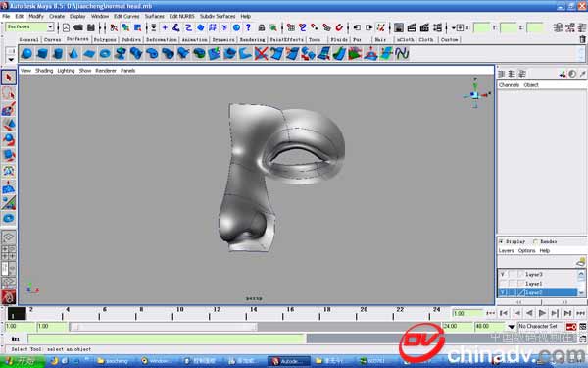Switch to single perspective view layout
The image size is (588, 368).
pyautogui.click(x=9, y=237)
